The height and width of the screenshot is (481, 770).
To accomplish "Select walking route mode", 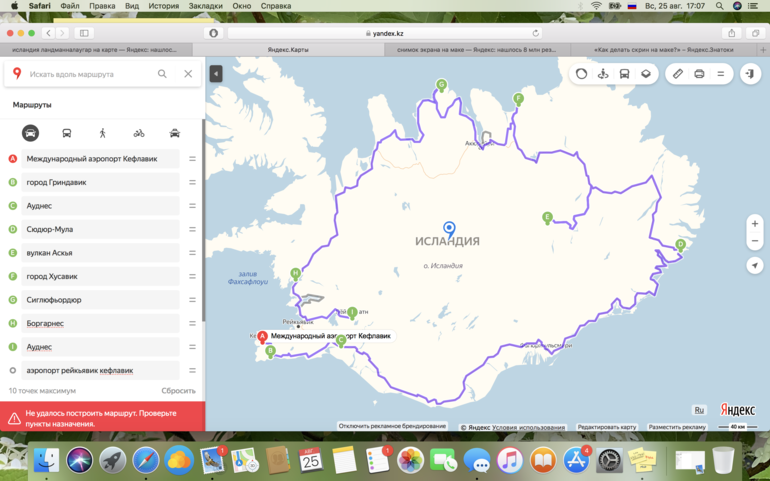I will pos(103,133).
